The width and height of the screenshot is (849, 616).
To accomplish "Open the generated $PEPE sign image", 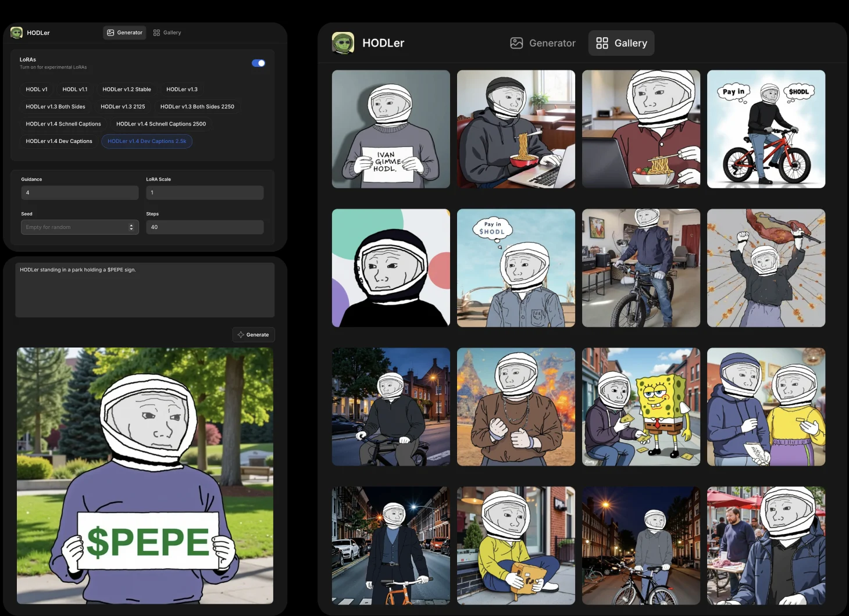I will [x=145, y=475].
